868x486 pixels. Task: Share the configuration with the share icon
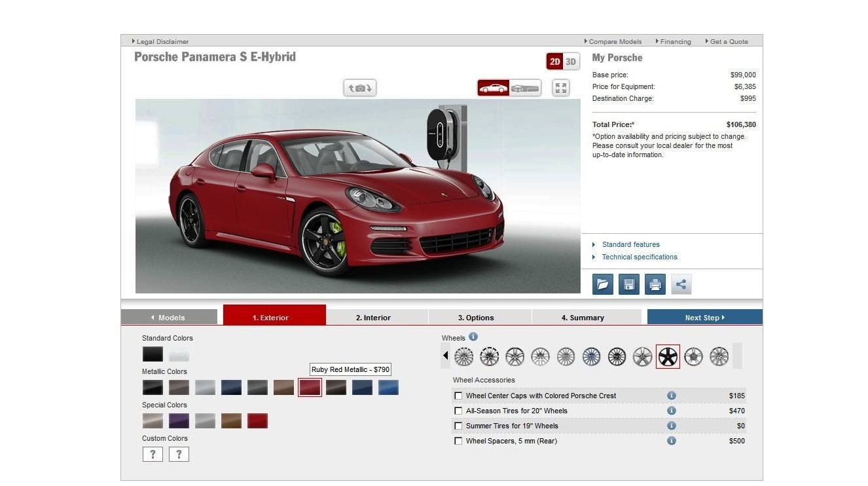pos(681,284)
